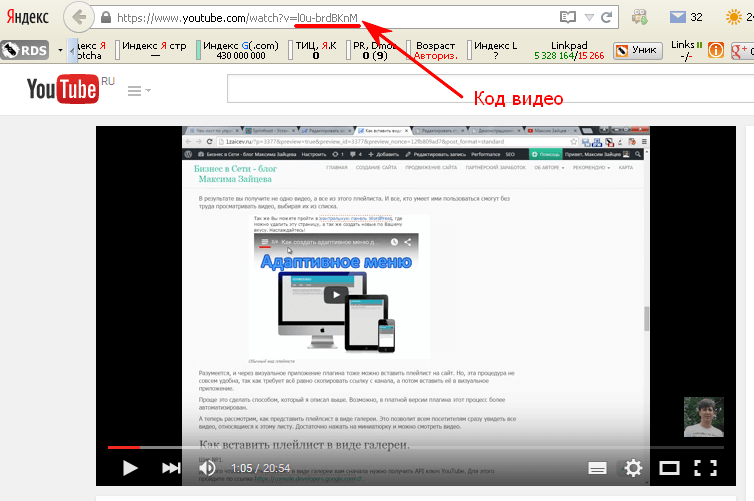Click the Links counter in RDS bar
This screenshot has height=501, width=754.
[x=686, y=50]
